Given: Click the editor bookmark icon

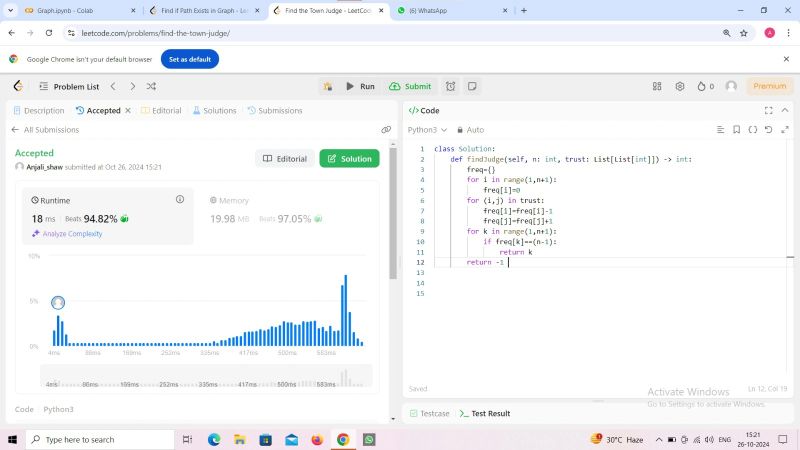Looking at the screenshot, I should [x=736, y=130].
